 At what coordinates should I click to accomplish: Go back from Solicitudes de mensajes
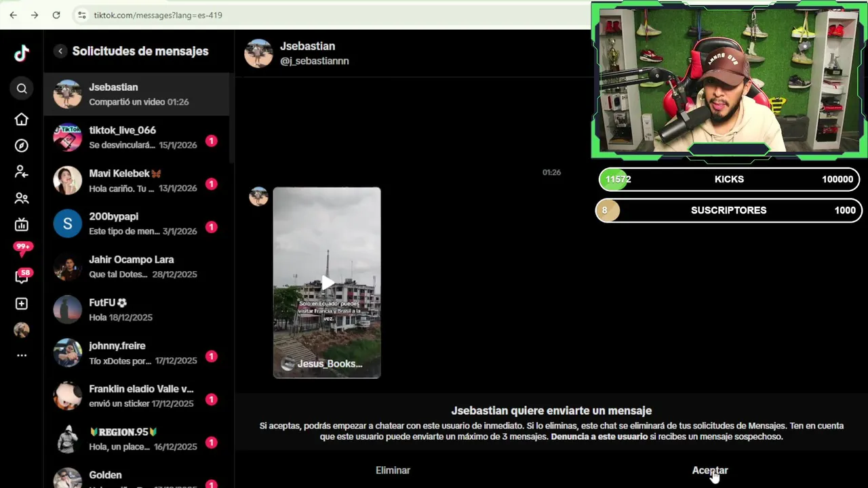point(60,51)
